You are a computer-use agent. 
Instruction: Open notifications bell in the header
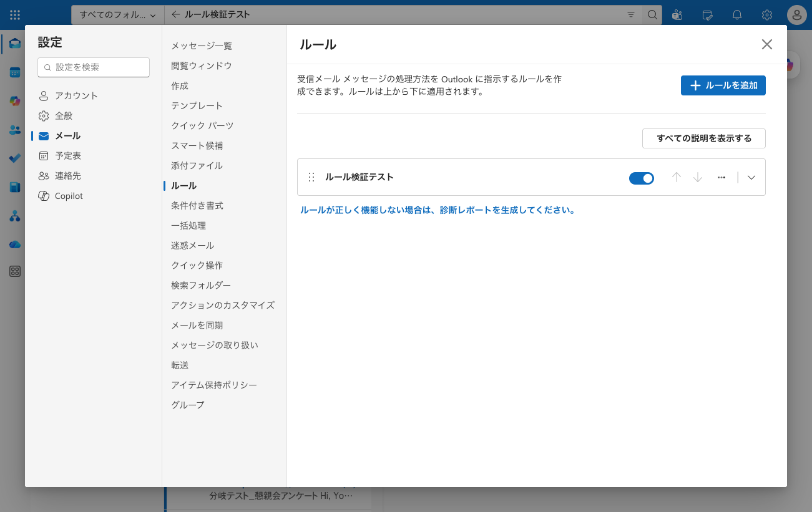tap(737, 15)
